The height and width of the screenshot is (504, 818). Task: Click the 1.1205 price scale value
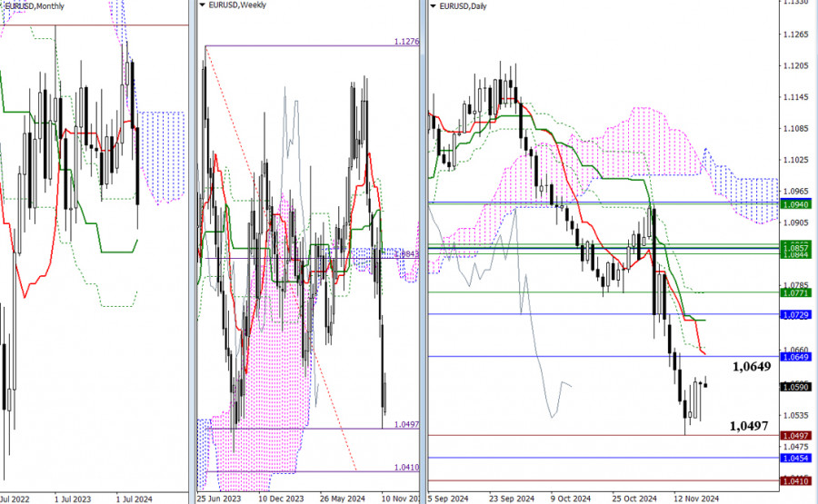coord(795,65)
